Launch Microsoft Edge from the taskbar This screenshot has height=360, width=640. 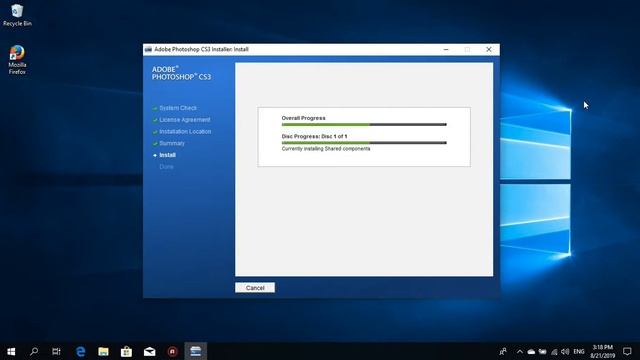pos(80,351)
